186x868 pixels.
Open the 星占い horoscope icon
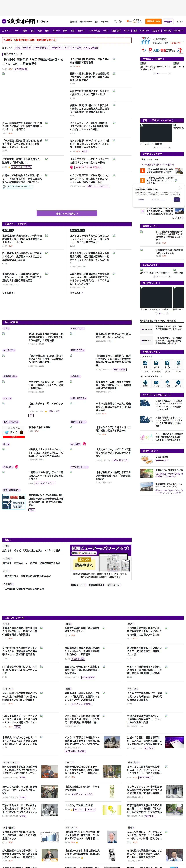(x=145, y=383)
